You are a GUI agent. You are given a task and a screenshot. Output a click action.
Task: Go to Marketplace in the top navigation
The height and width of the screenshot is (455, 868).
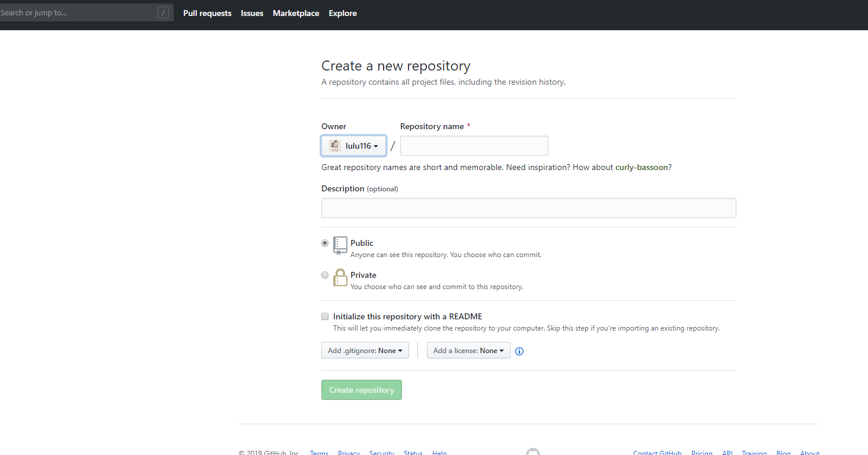[296, 13]
